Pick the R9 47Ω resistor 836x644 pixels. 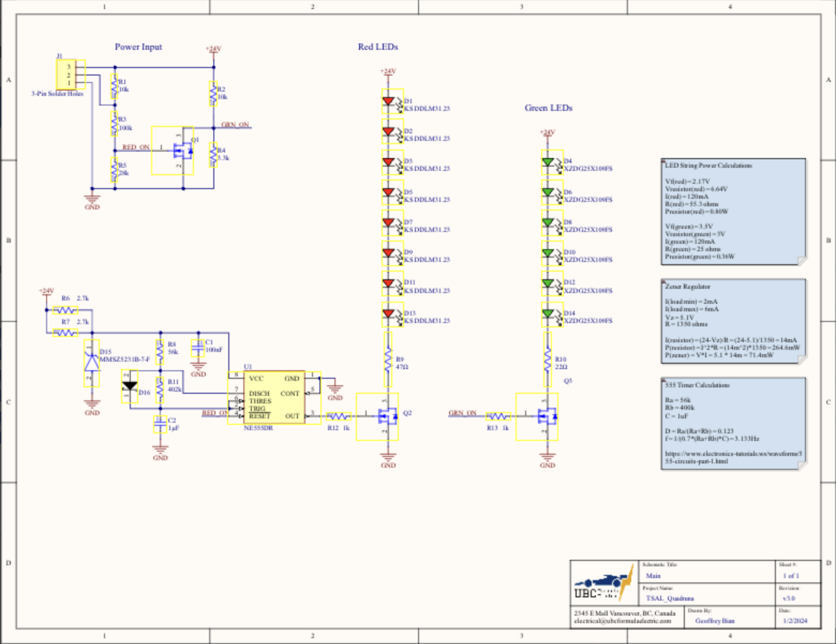point(388,360)
